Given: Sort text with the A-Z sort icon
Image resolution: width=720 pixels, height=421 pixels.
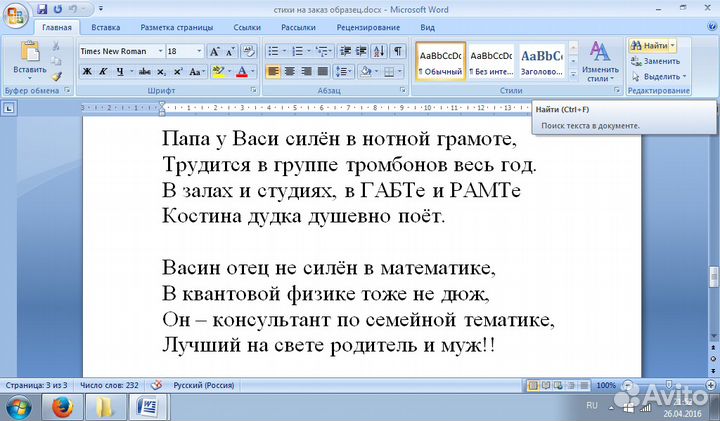Looking at the screenshot, I should 379,51.
